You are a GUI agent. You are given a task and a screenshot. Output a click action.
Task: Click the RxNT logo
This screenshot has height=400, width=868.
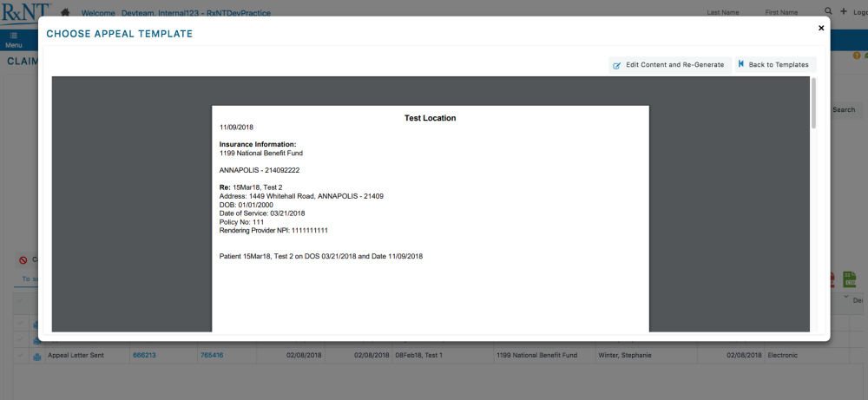[x=25, y=13]
